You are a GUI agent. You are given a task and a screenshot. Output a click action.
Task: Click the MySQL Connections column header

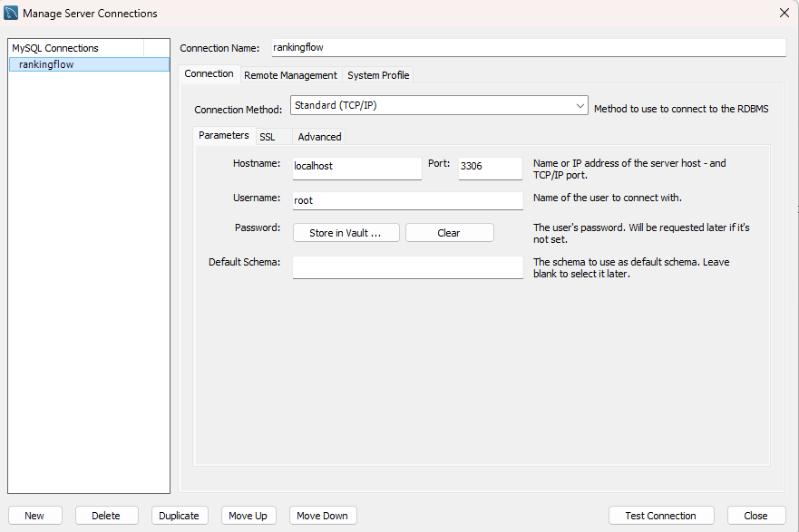(x=76, y=48)
